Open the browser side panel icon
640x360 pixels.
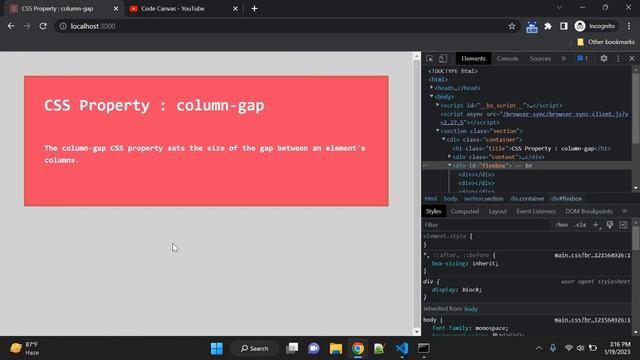[564, 26]
